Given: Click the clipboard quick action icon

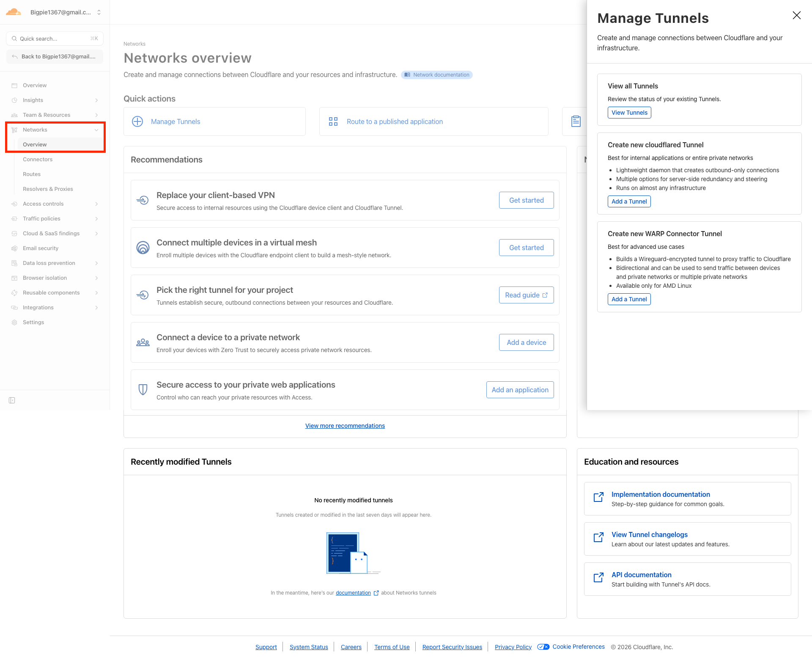Looking at the screenshot, I should coord(576,121).
